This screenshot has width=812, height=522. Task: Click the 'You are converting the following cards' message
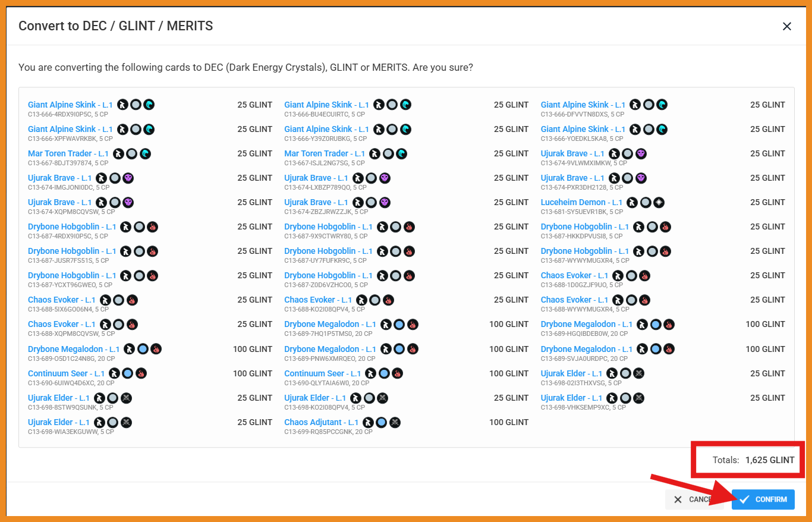pyautogui.click(x=246, y=67)
